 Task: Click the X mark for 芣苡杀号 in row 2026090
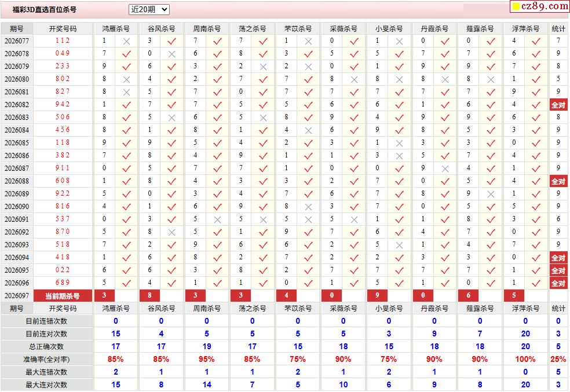click(x=308, y=207)
